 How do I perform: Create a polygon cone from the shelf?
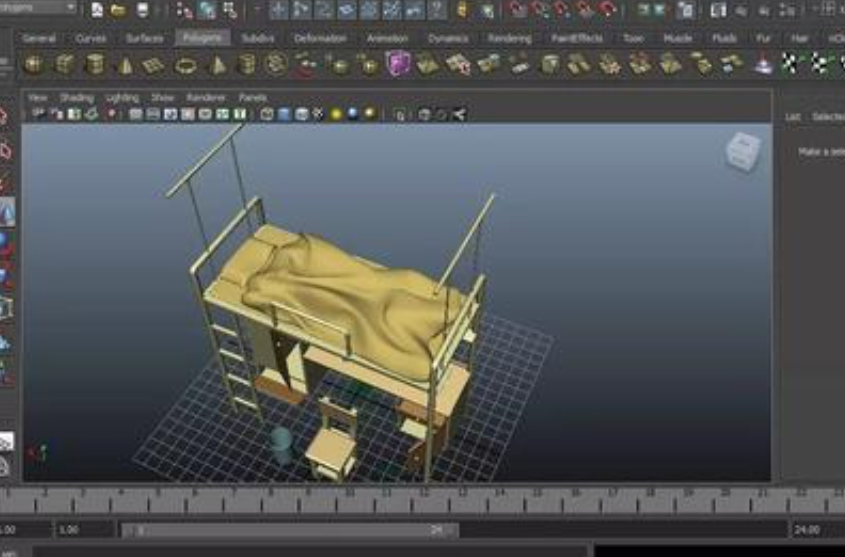click(125, 65)
